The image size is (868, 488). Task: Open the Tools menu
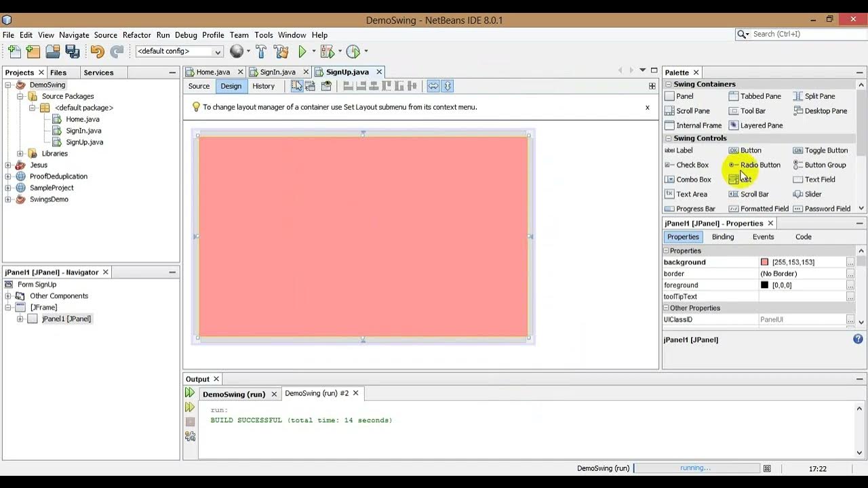pyautogui.click(x=264, y=35)
